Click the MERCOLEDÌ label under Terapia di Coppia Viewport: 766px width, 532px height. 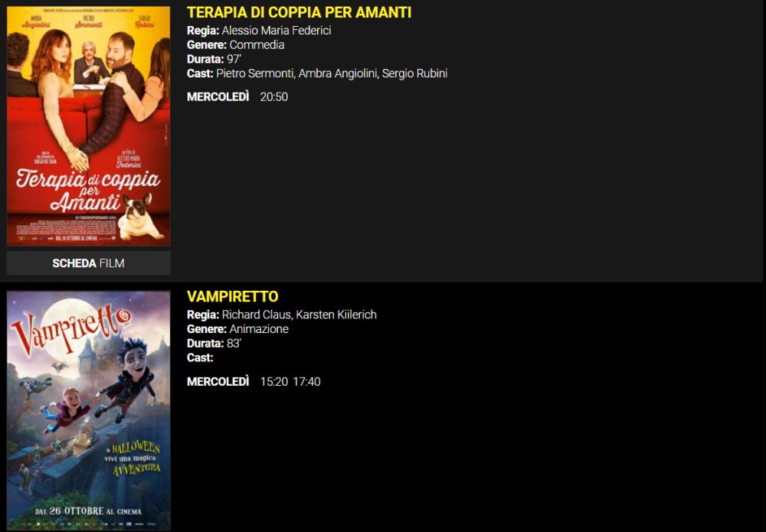pyautogui.click(x=218, y=97)
